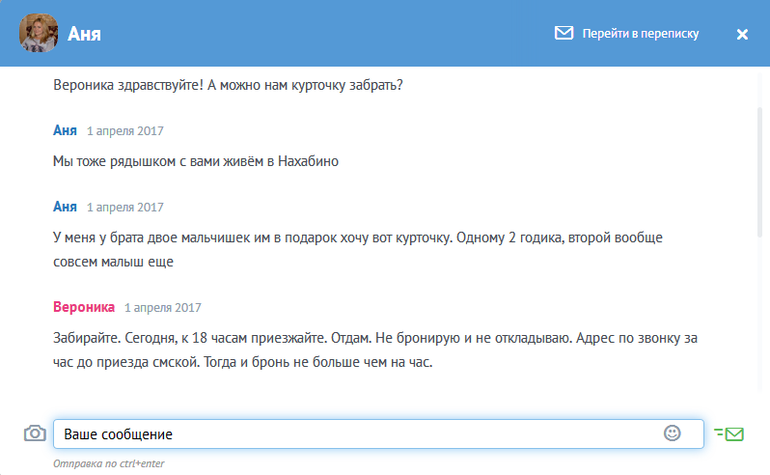Click Аня's profile avatar photo
This screenshot has height=475, width=770.
(x=39, y=34)
